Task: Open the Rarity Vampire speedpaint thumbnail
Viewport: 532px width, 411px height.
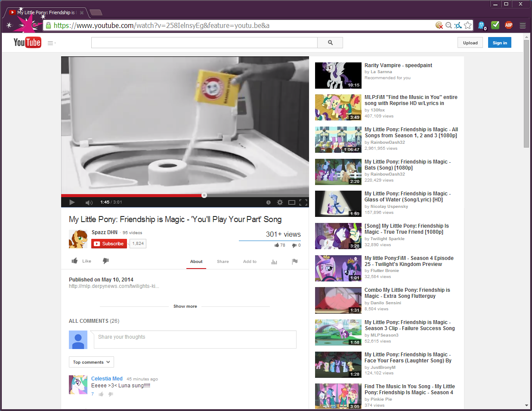Action: tap(338, 75)
